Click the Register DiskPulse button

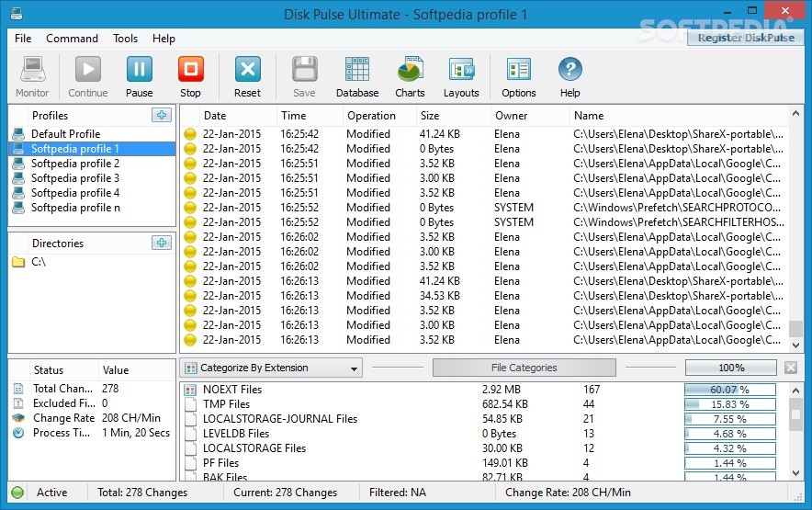click(746, 38)
